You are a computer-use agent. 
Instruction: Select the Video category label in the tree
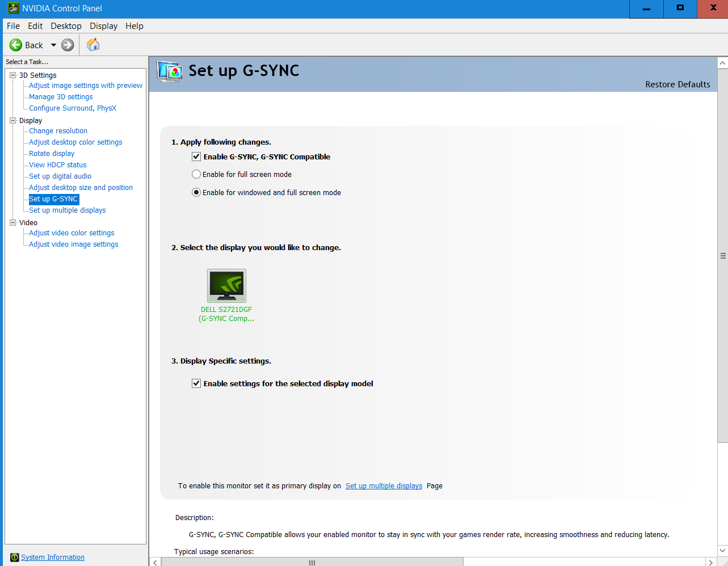[28, 222]
